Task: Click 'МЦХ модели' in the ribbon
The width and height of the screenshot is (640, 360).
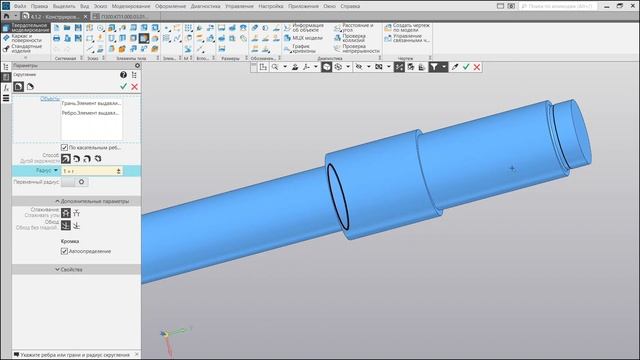Action: point(303,38)
